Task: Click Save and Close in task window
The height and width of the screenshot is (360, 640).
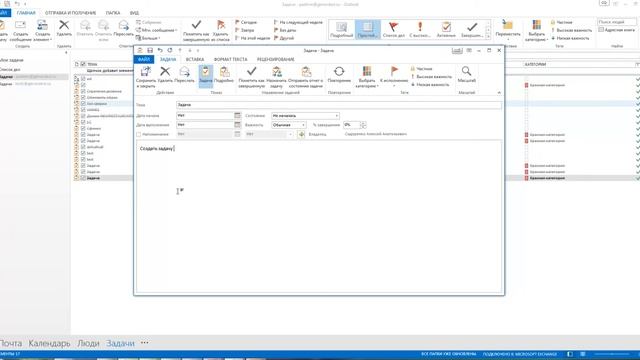Action: coord(145,77)
